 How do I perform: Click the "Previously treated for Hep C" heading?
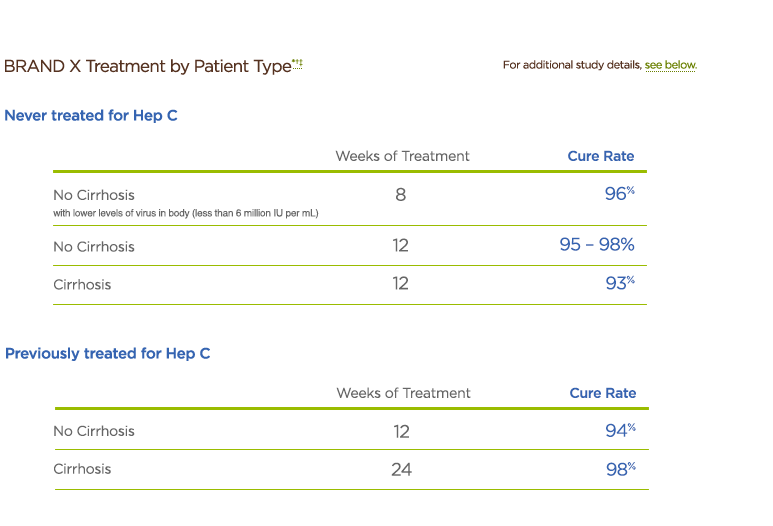107,354
